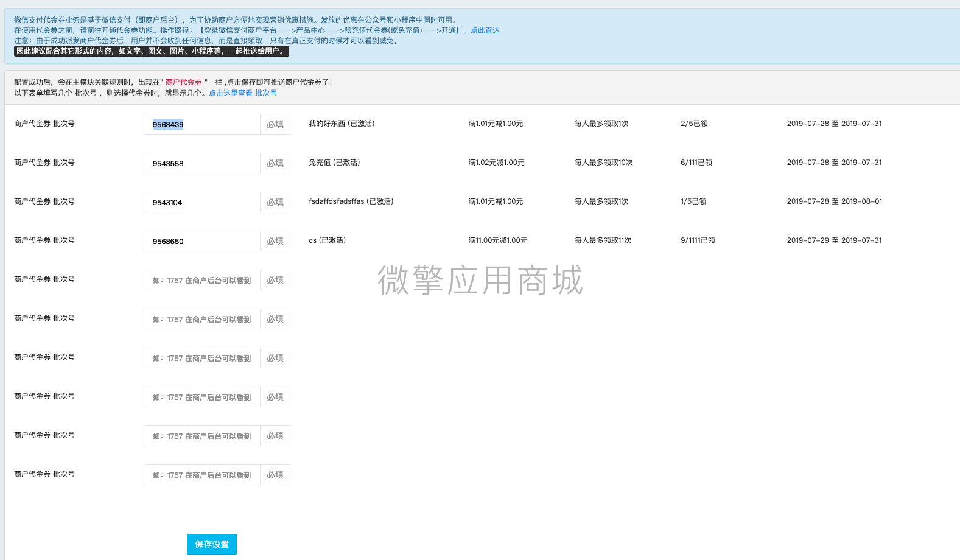The width and height of the screenshot is (960, 560).
Task: Click the 6/111已领 claimed count
Action: point(696,163)
